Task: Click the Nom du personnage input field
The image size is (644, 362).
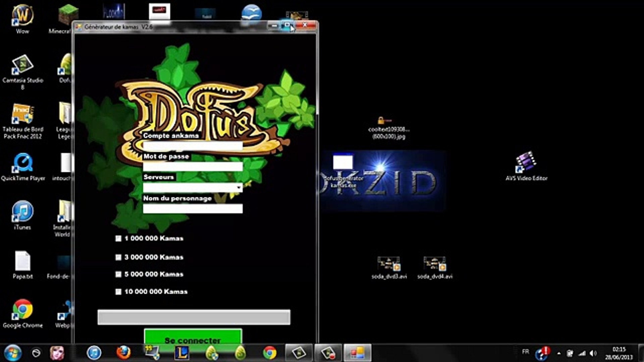Action: point(193,208)
